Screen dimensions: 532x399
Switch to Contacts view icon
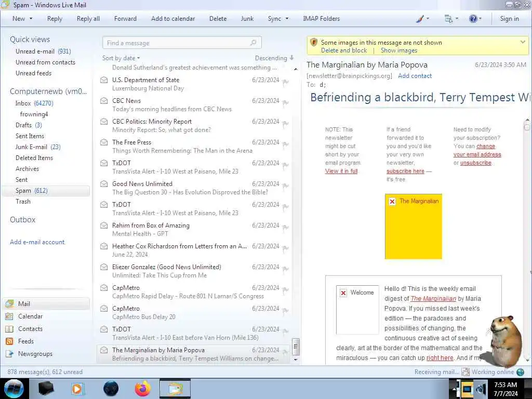coord(9,329)
